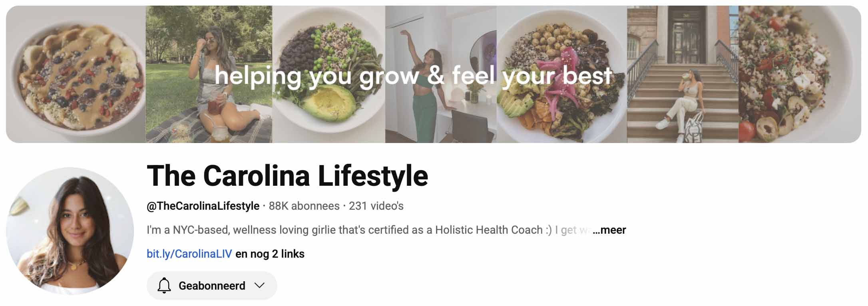Click the notification bell icon
Viewport: 868px width, 306px height.
pyautogui.click(x=164, y=286)
